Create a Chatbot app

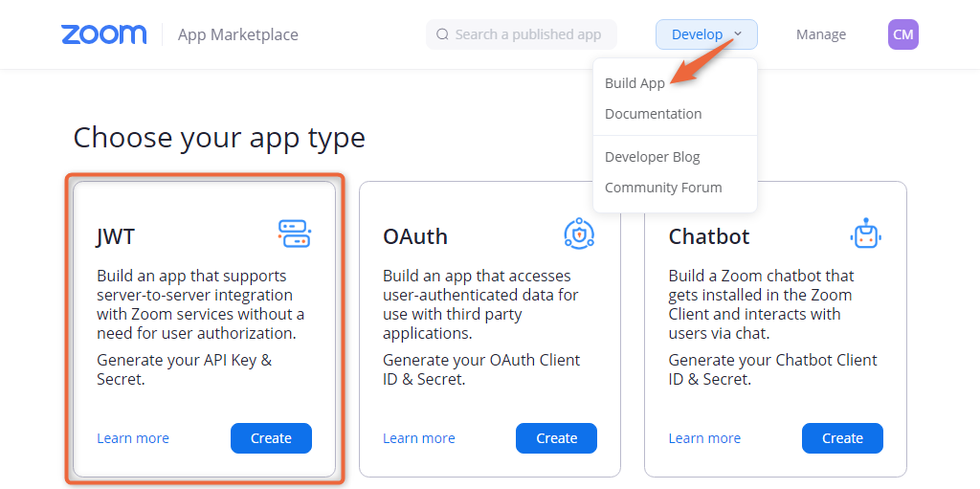(x=842, y=438)
